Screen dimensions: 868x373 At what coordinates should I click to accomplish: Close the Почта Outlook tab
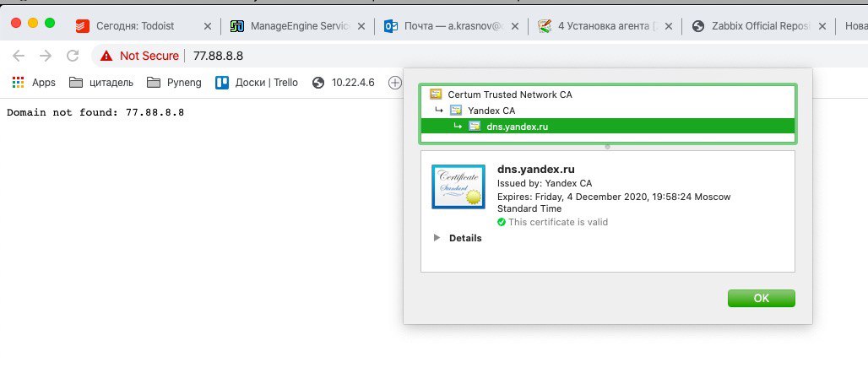click(515, 26)
